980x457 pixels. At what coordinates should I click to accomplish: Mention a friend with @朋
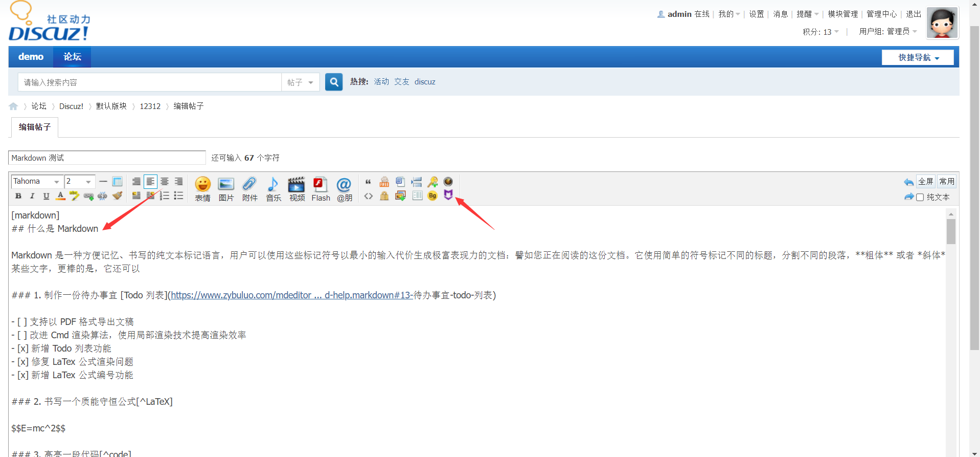click(x=345, y=189)
